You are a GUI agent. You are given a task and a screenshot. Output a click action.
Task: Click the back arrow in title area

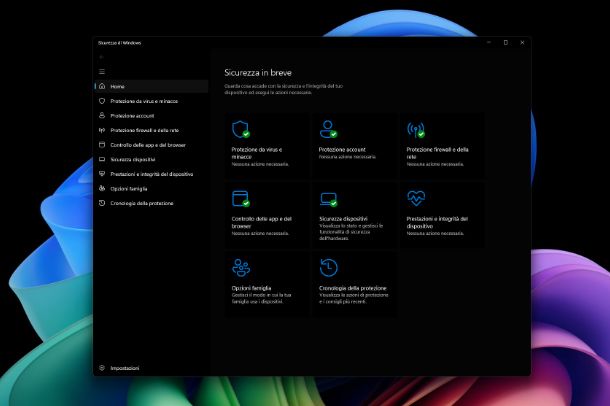pos(102,57)
